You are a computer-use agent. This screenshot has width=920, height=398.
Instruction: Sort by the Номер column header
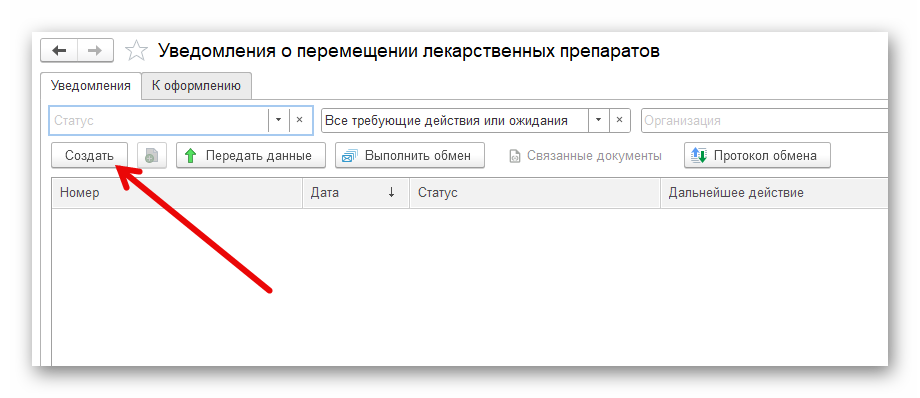[177, 193]
